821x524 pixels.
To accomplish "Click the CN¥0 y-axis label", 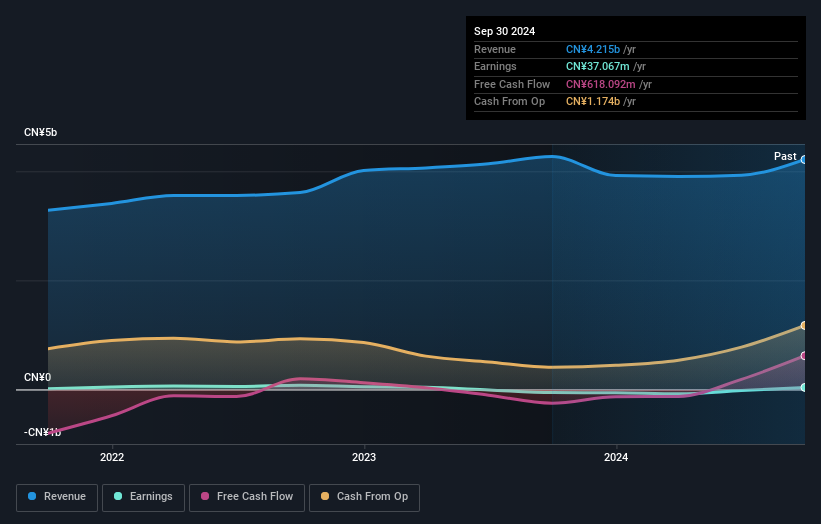I will (37, 377).
